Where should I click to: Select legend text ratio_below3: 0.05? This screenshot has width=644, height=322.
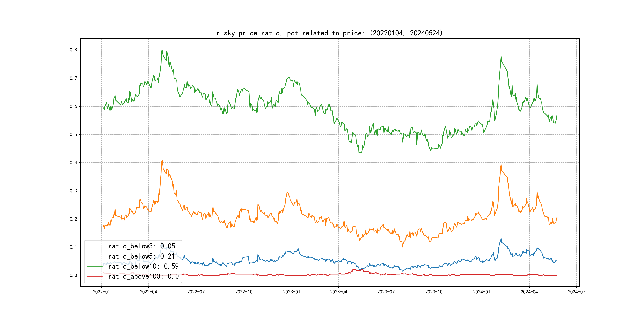click(x=142, y=246)
